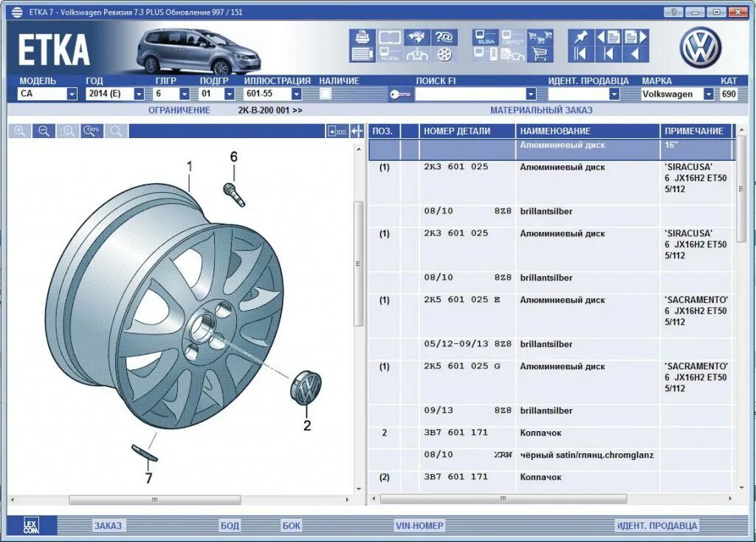Click the ПОЗ. column header
This screenshot has height=542, width=756.
point(384,131)
